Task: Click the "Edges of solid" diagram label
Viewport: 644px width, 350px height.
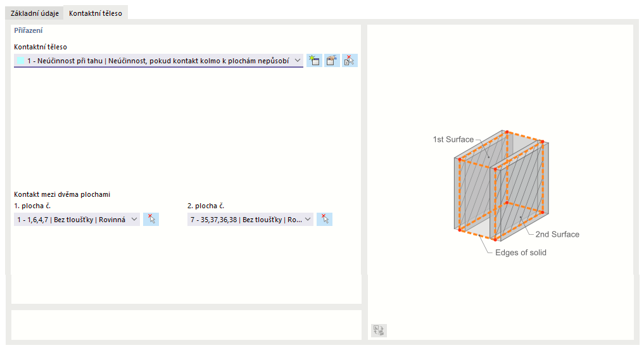Action: pyautogui.click(x=521, y=253)
